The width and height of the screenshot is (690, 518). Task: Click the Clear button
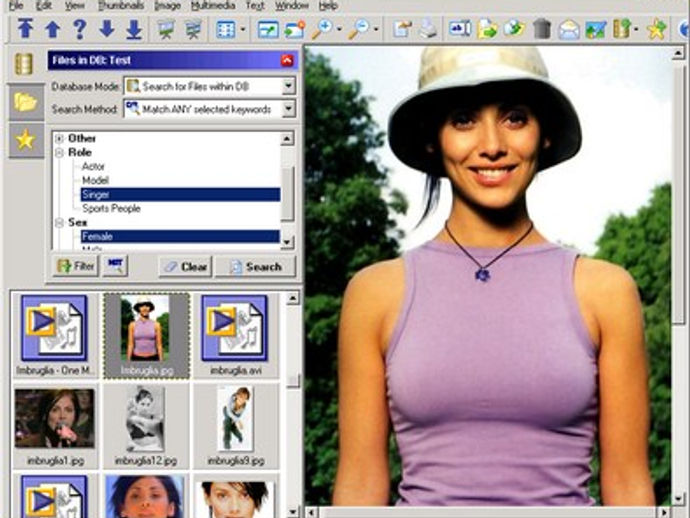pyautogui.click(x=185, y=267)
